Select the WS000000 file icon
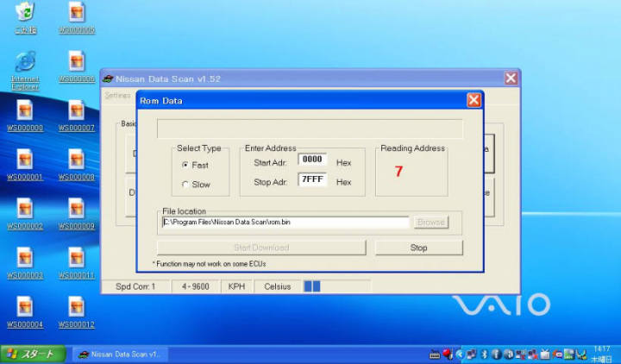The width and height of the screenshot is (621, 364). [25, 116]
